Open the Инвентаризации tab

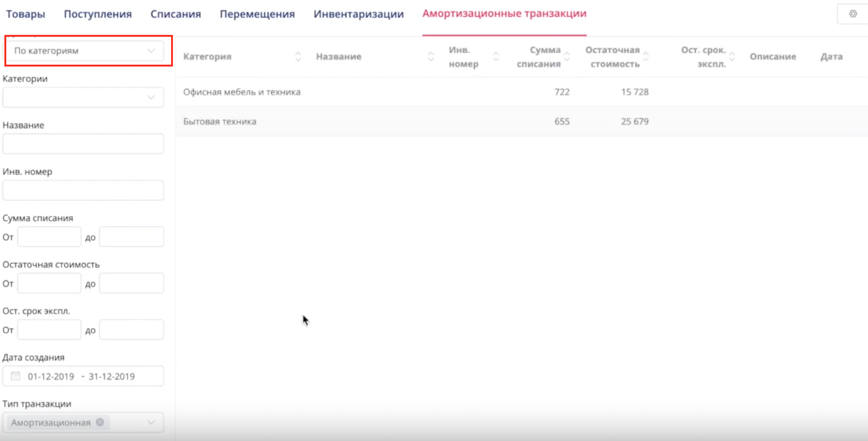click(x=358, y=14)
